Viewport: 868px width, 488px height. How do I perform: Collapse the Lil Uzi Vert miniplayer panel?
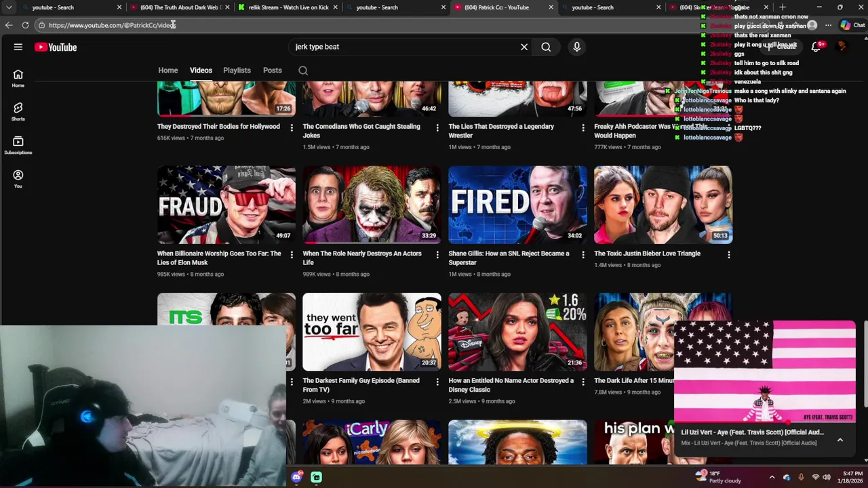pos(840,440)
